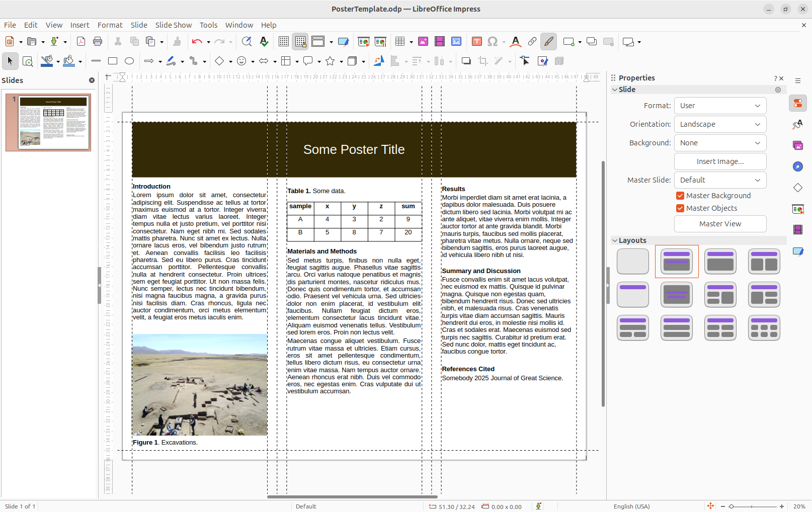Uncheck the Master Objects checkbox
The width and height of the screenshot is (812, 512).
coord(680,208)
